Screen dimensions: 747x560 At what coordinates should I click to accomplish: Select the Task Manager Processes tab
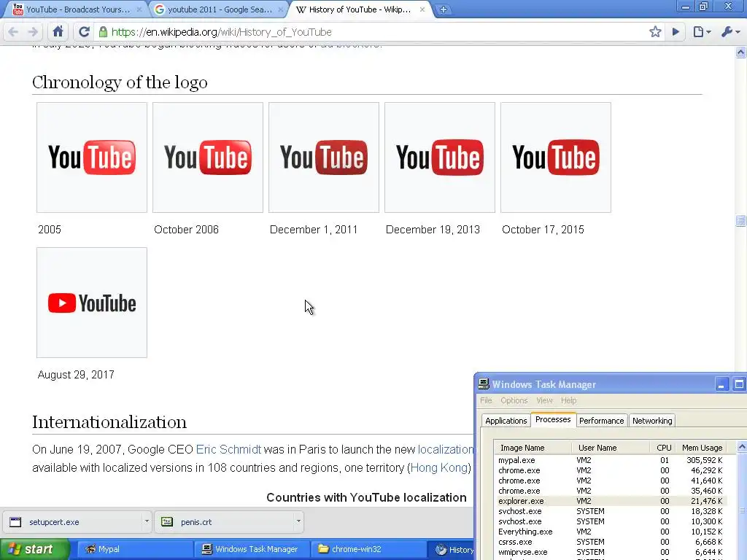coord(553,419)
